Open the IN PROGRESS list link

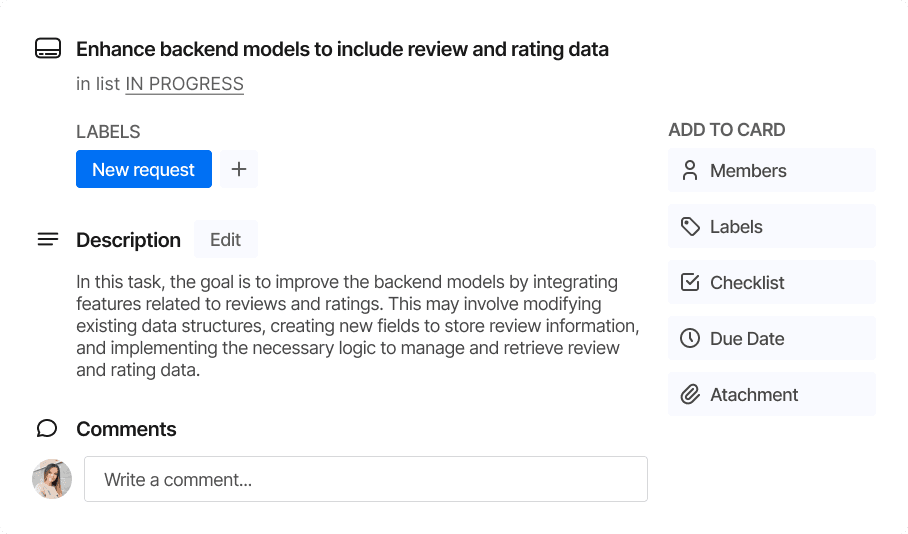[184, 84]
